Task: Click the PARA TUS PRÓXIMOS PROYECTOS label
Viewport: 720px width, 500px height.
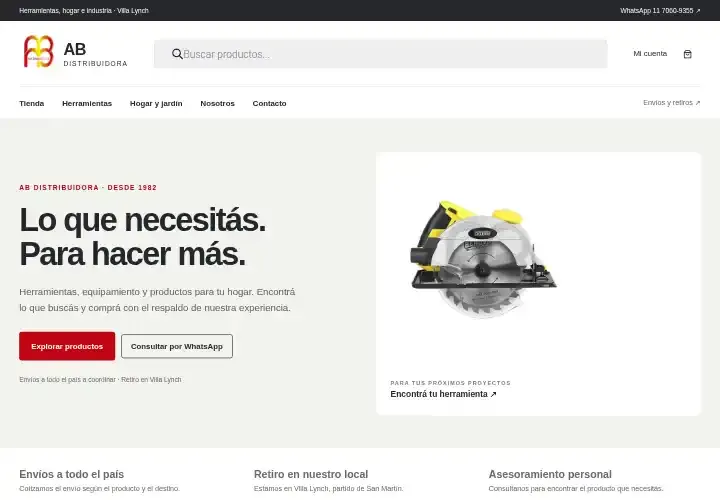Action: [450, 383]
